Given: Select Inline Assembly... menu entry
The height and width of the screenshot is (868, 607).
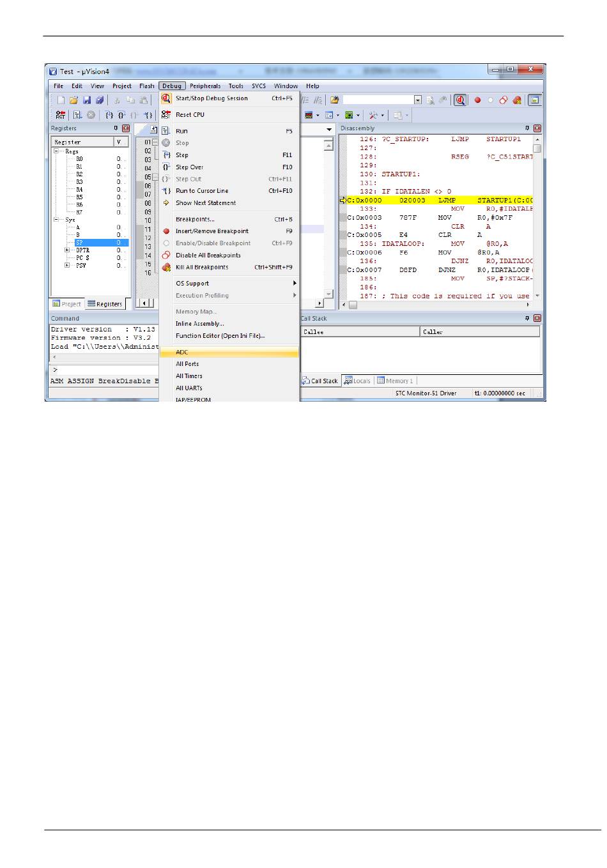Looking at the screenshot, I should [x=229, y=324].
